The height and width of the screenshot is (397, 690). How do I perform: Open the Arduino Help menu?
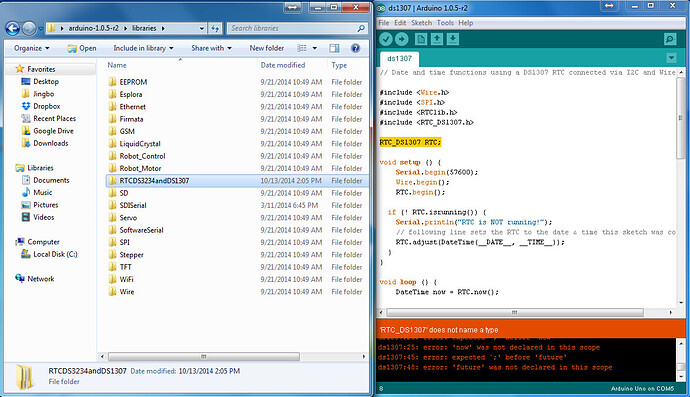pyautogui.click(x=466, y=23)
